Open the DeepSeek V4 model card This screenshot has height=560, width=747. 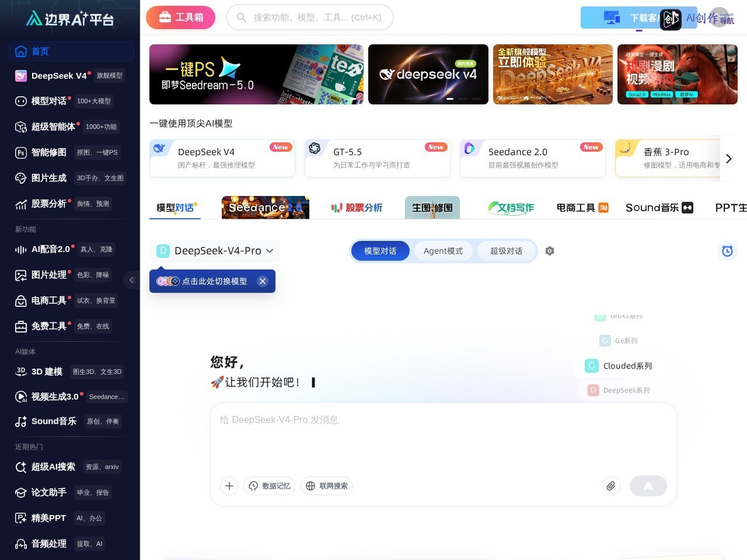click(x=222, y=158)
